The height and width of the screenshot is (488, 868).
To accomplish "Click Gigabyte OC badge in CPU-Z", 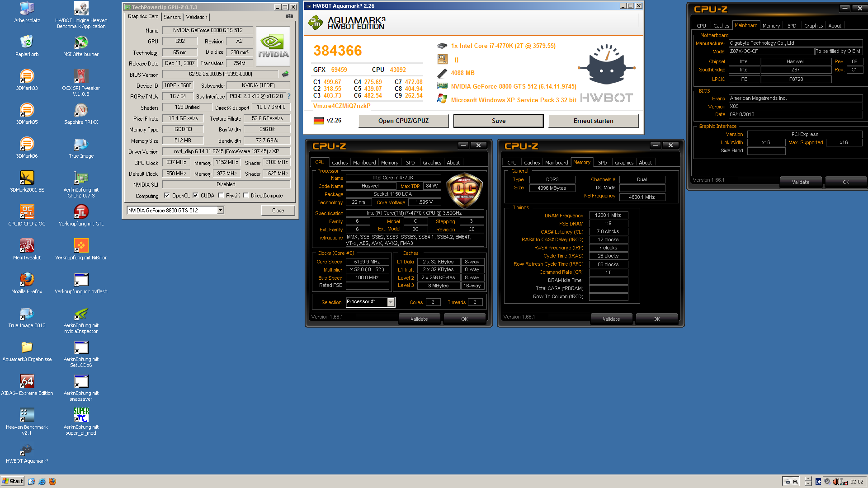I will coord(464,190).
